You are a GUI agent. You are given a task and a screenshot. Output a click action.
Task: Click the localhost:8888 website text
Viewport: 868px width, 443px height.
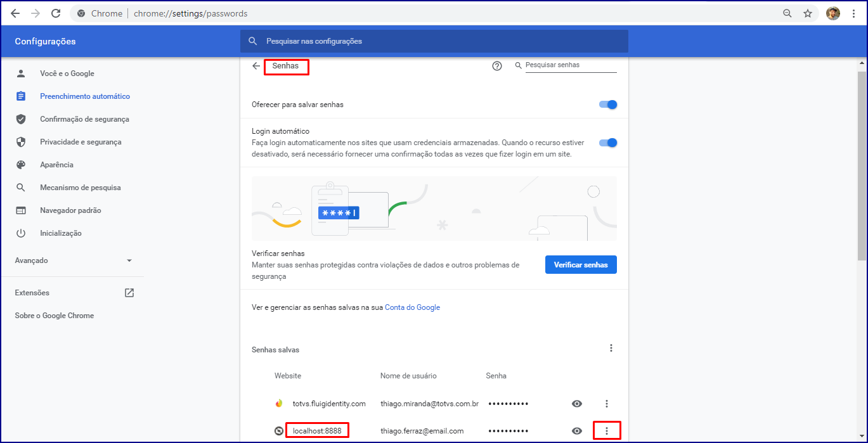317,431
